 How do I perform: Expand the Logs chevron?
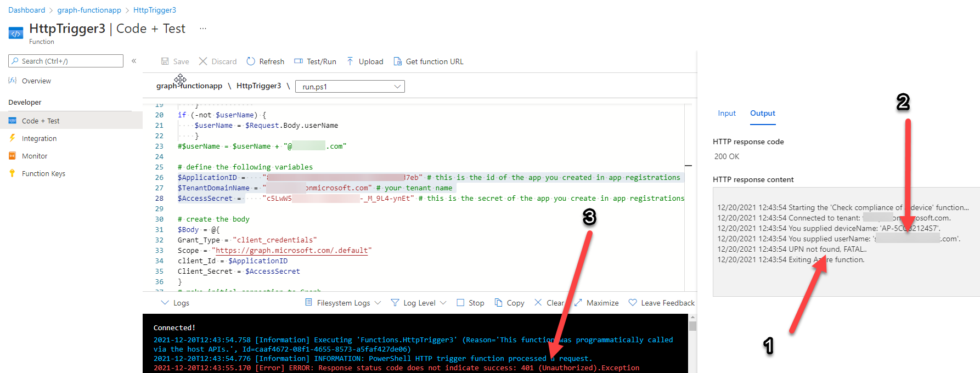pos(165,303)
